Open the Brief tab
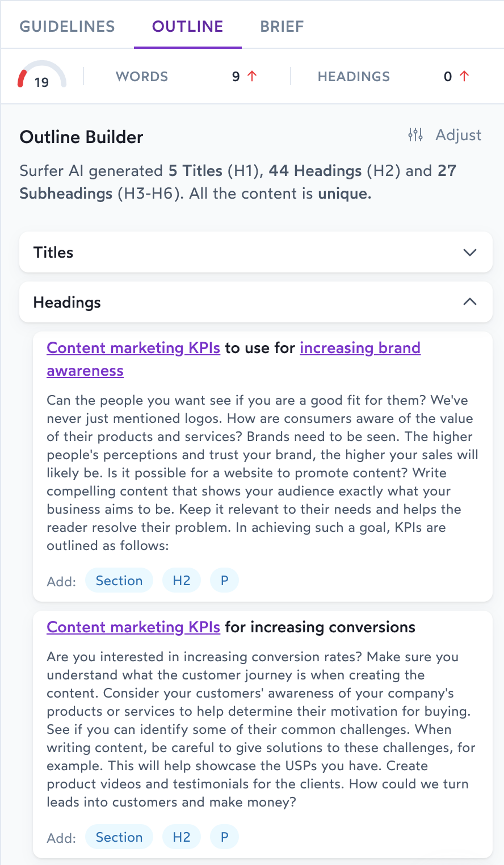Screen dimensions: 504x865 (282, 26)
